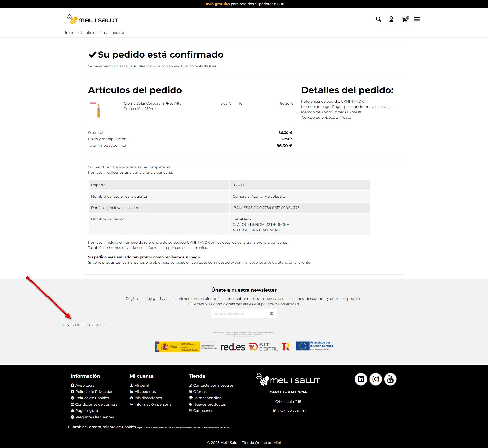
Task: Click Contacte con nosotros link
Action: coord(213,385)
